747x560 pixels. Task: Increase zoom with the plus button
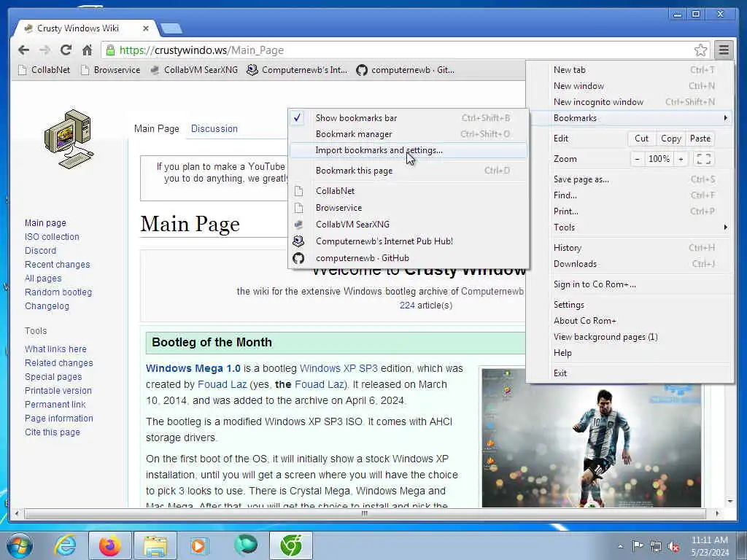point(681,158)
